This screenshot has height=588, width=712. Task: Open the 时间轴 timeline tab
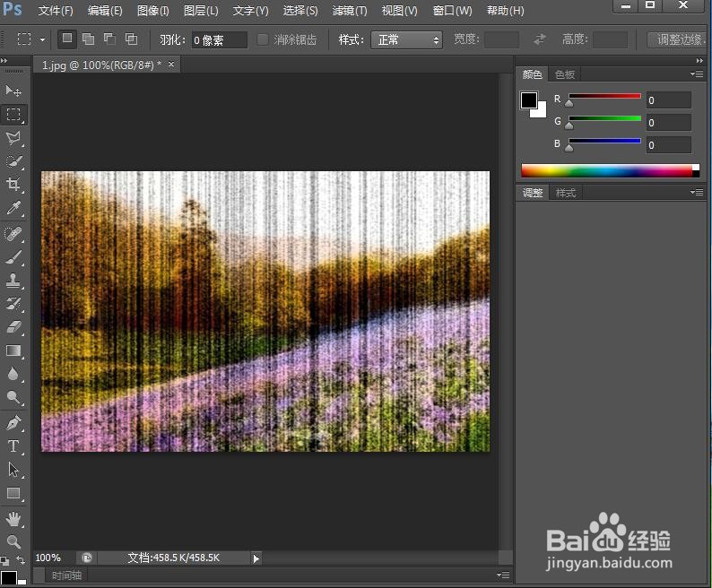pyautogui.click(x=66, y=575)
